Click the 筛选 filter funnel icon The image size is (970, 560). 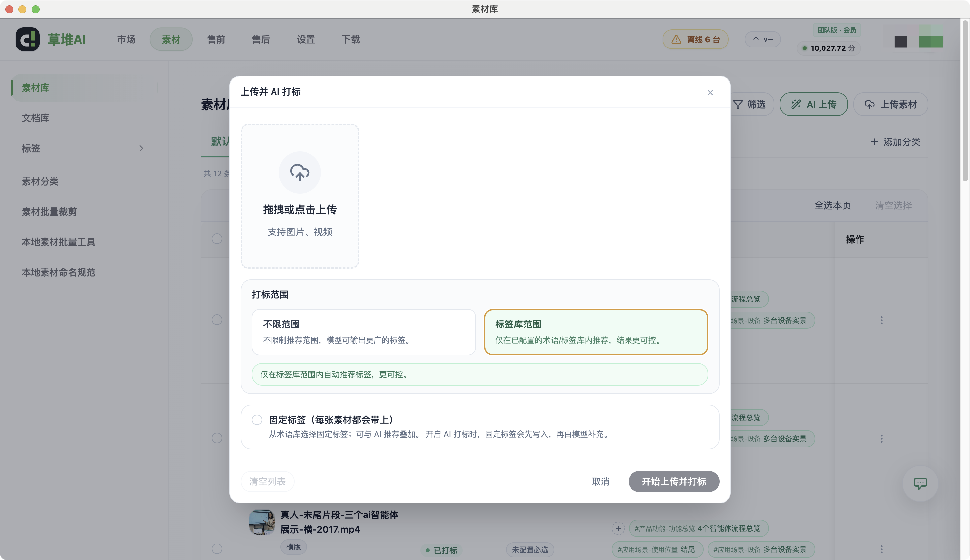[x=738, y=104]
